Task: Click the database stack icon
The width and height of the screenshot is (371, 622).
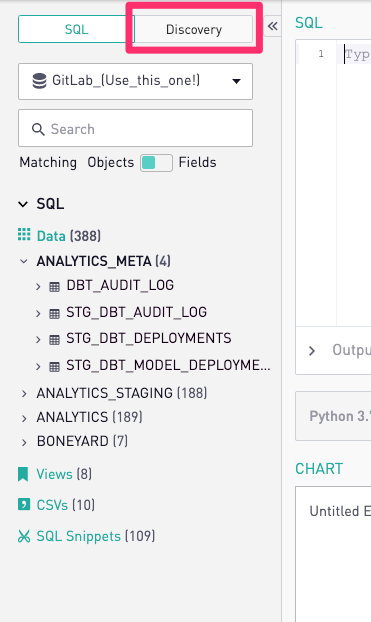Action: (39, 81)
